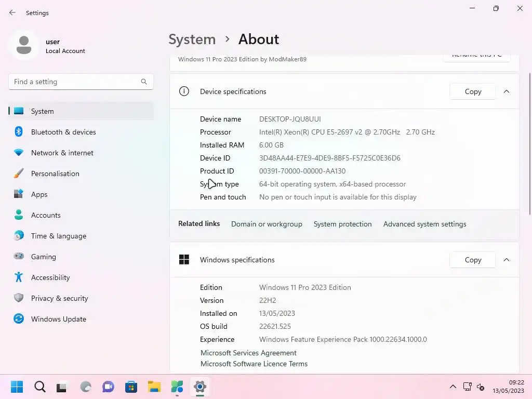Collapse the Windows specifications section
This screenshot has width=532, height=399.
click(x=506, y=260)
